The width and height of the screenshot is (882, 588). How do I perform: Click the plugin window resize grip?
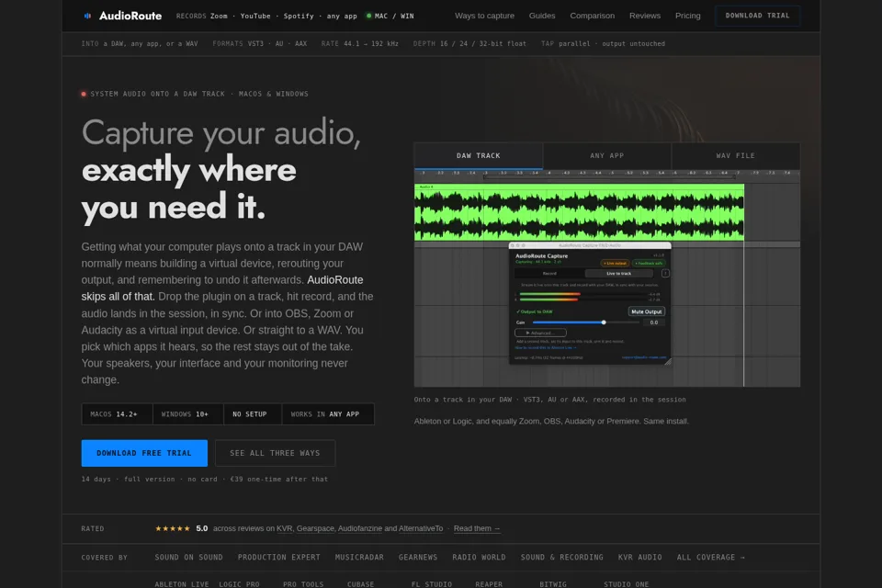click(x=668, y=362)
